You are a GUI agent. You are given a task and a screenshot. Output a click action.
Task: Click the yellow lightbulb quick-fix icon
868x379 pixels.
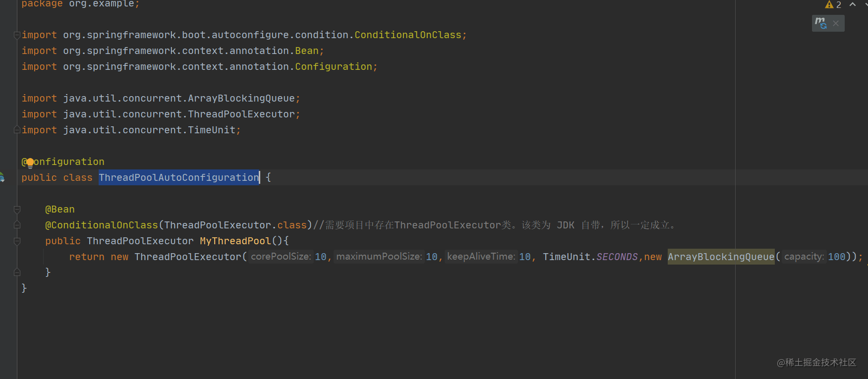click(30, 162)
